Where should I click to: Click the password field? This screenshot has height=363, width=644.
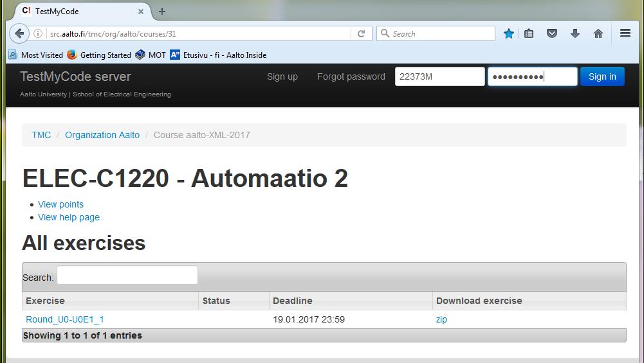point(532,76)
